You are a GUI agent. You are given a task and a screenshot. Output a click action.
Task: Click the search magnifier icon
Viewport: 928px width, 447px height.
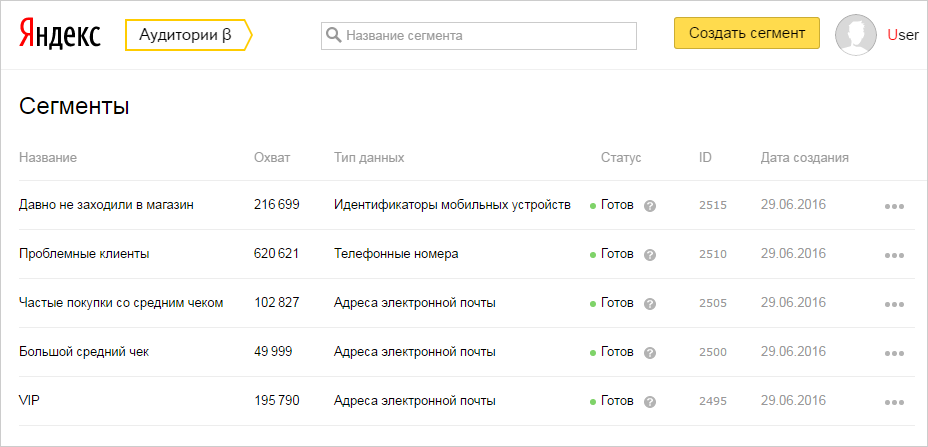[x=333, y=35]
